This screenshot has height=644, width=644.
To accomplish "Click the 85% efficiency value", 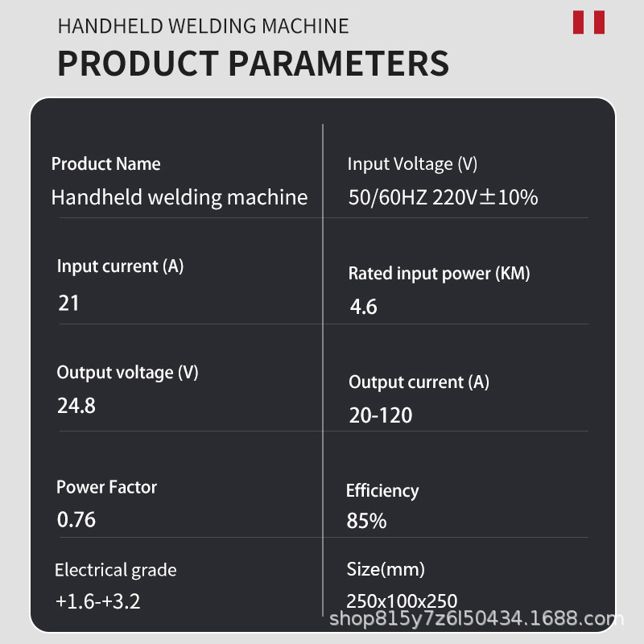I will 366,521.
